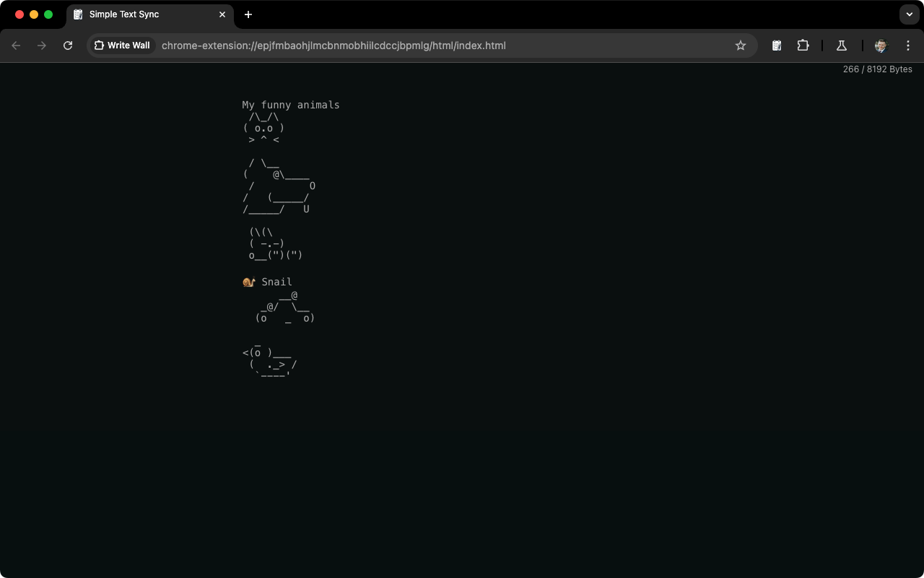Expand the Write Wall address chip

click(x=123, y=45)
